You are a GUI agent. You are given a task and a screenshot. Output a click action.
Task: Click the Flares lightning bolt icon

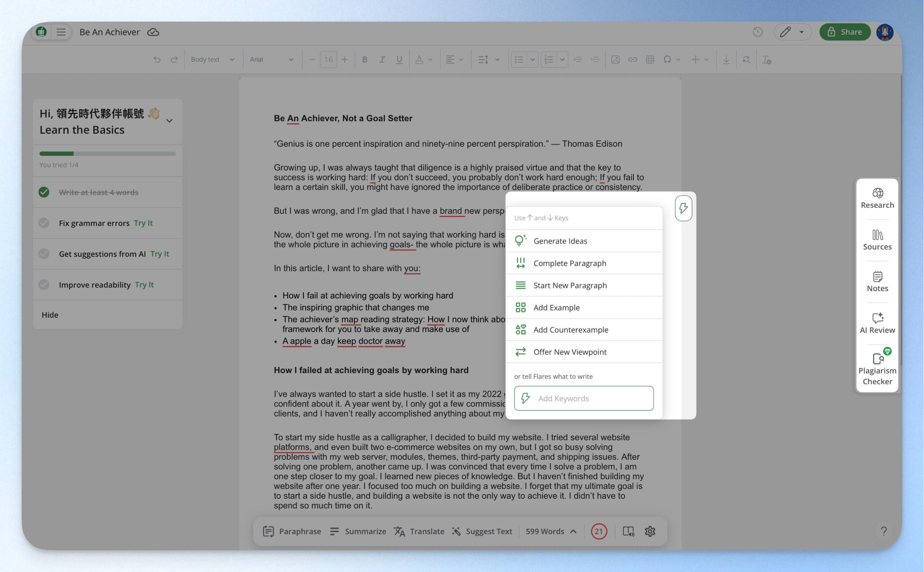point(683,208)
